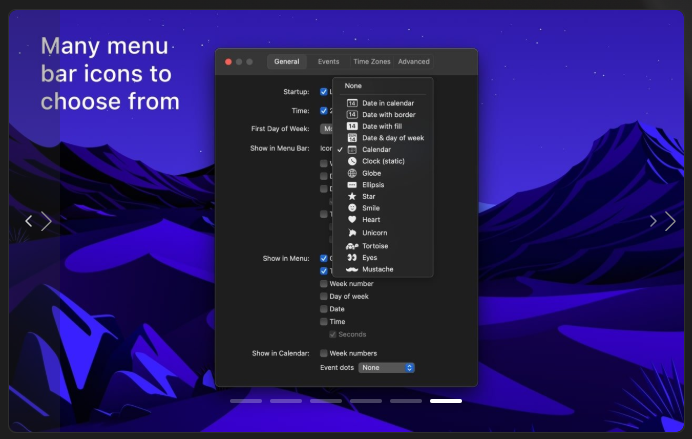Click the red close button of preferences window
Viewport: 692px width, 439px height.
click(x=228, y=62)
